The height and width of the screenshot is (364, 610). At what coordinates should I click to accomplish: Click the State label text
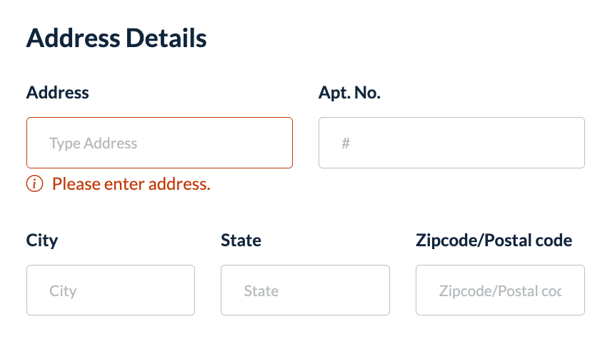241,241
